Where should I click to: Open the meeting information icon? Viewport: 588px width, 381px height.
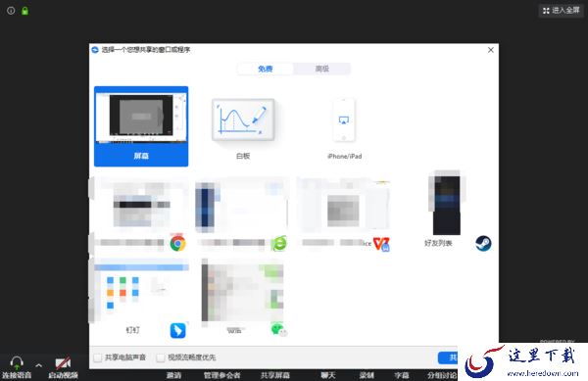coord(11,11)
